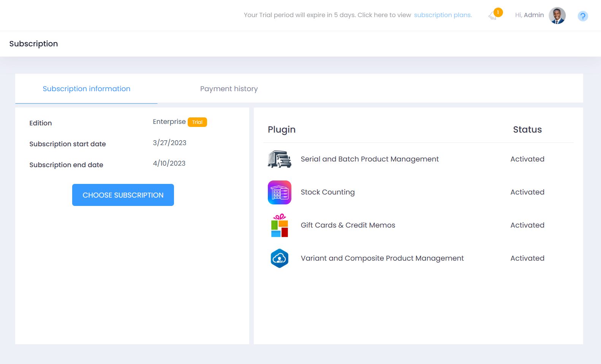Click Activated status for Stock Counting
Screen dimensions: 601x364
(x=527, y=192)
